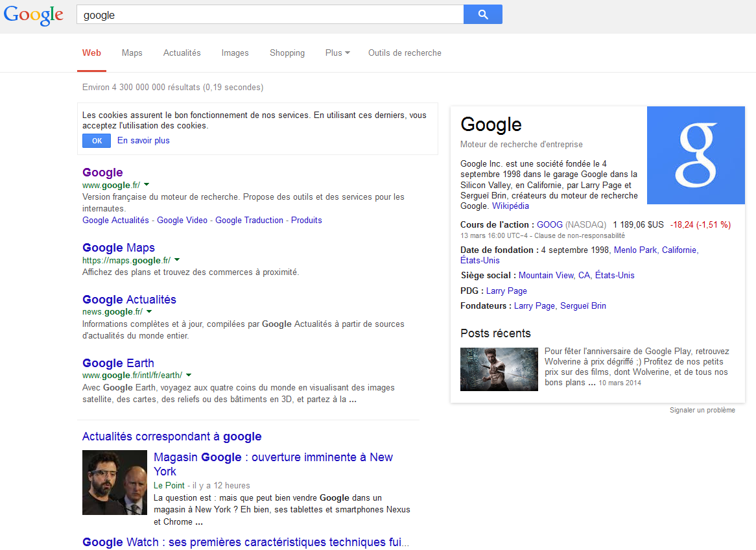
Task: Click the stock change '-18,24 (-1,51 %)'
Action: pos(700,224)
